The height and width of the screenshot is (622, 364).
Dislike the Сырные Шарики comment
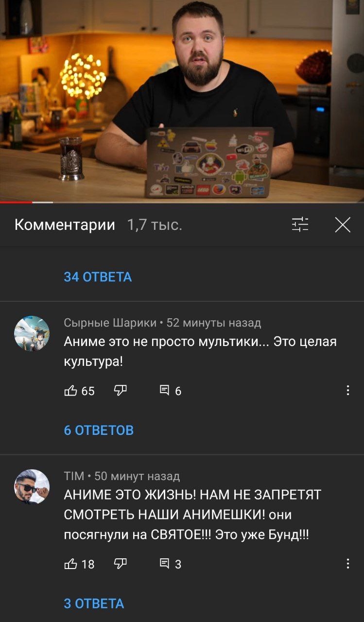point(120,391)
